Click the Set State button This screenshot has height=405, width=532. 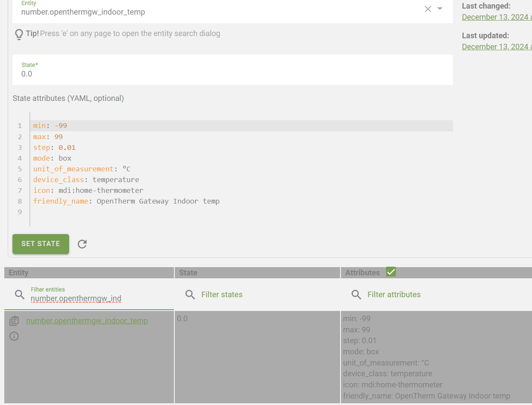point(41,244)
